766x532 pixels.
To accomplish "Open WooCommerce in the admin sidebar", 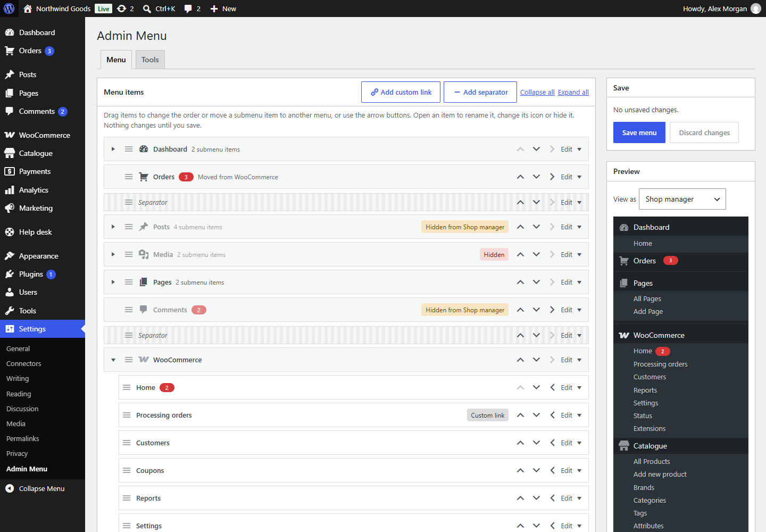I will coord(43,135).
